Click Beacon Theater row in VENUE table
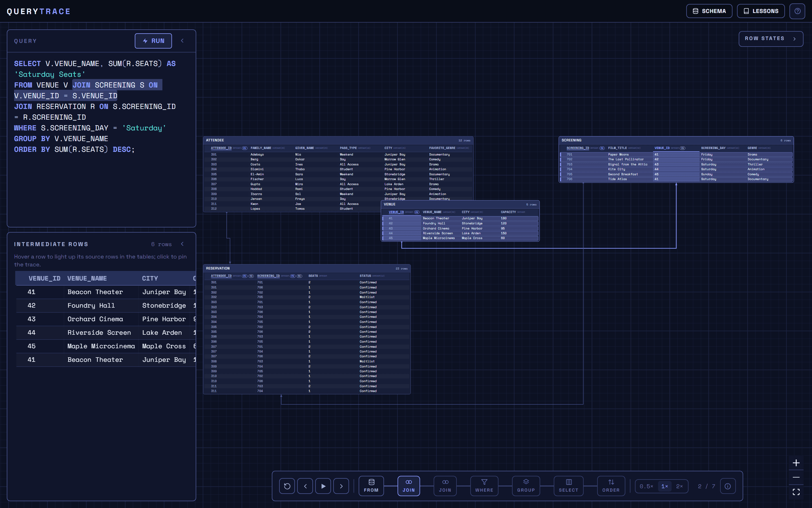Screen dimensions: 812x508 pyautogui.click(x=460, y=218)
